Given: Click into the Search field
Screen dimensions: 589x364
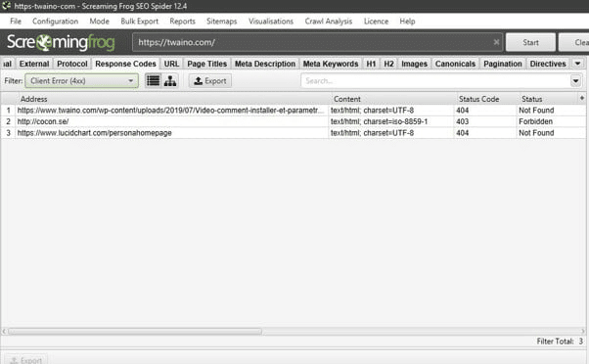Looking at the screenshot, I should click(x=435, y=81).
